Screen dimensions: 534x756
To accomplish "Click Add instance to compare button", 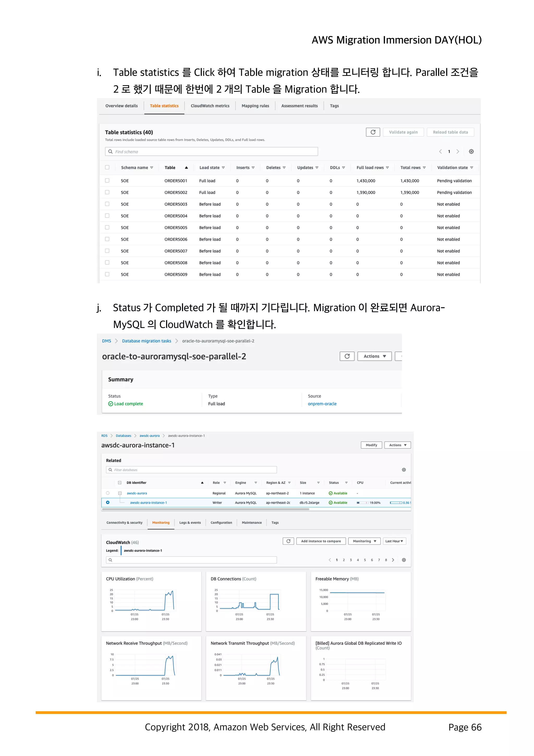I will tap(321, 541).
